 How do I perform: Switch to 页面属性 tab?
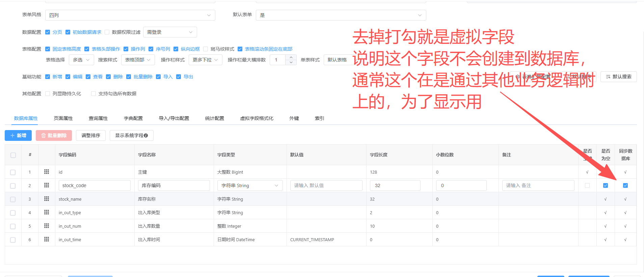point(63,118)
